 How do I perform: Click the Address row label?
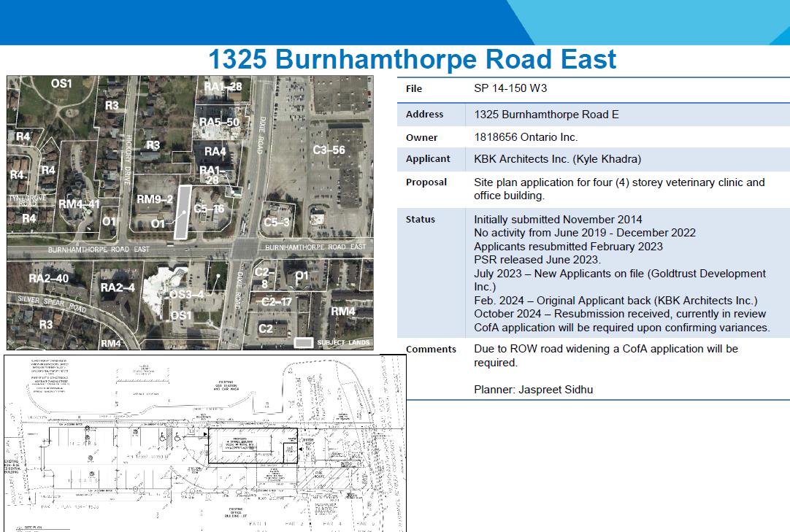point(424,115)
